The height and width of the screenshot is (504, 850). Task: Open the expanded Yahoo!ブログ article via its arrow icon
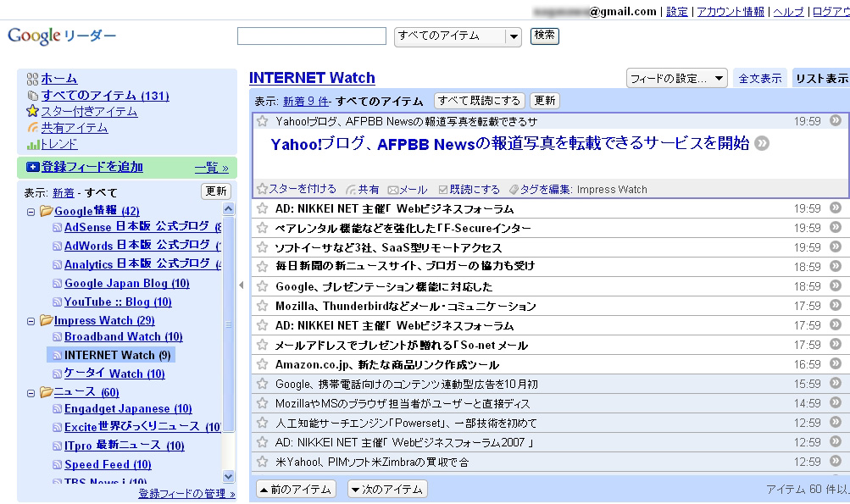tap(762, 144)
